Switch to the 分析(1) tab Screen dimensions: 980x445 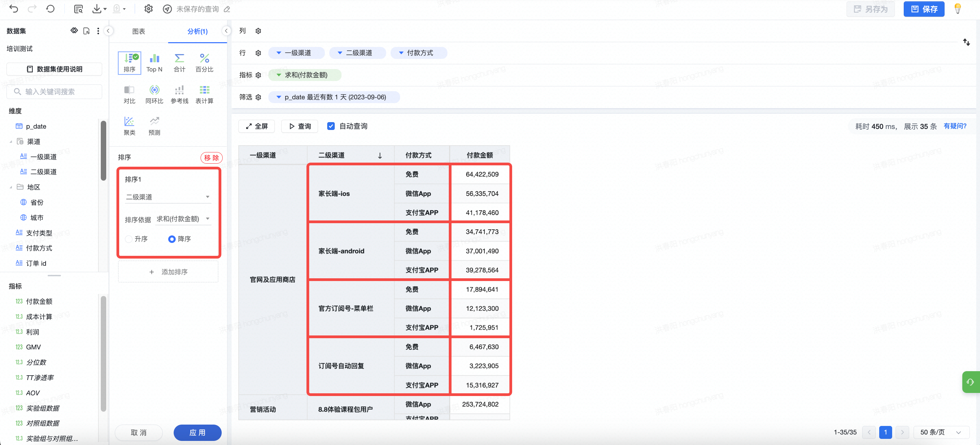click(197, 31)
